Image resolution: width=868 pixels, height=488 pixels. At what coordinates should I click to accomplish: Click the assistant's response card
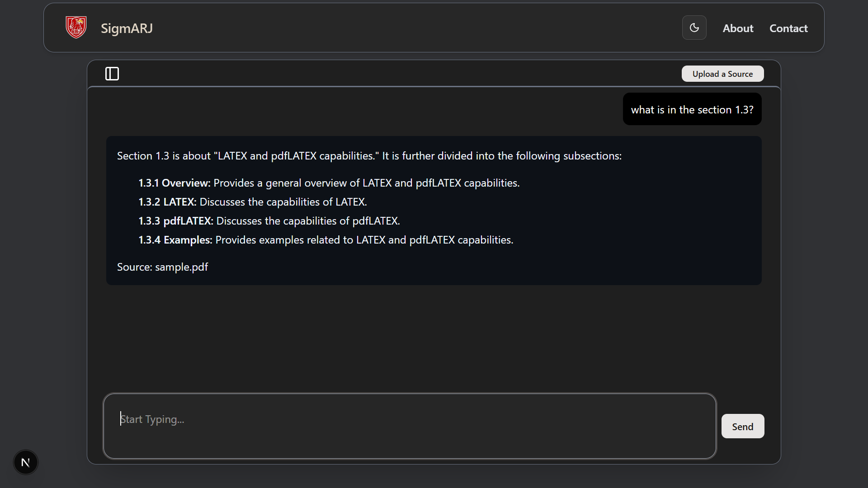433,210
